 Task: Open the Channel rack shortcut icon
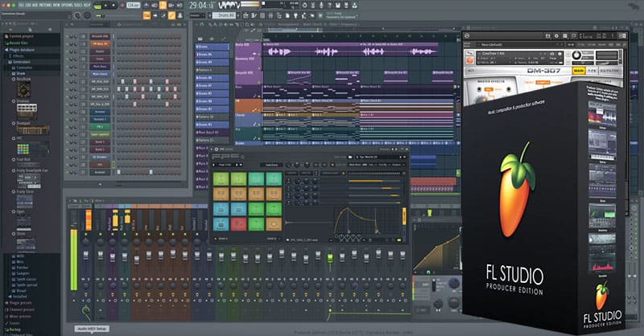click(x=262, y=15)
